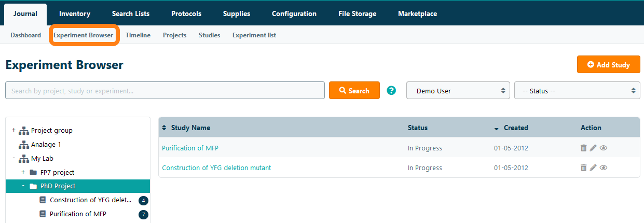Edit Construction of YFG deletion mutant study

point(593,168)
